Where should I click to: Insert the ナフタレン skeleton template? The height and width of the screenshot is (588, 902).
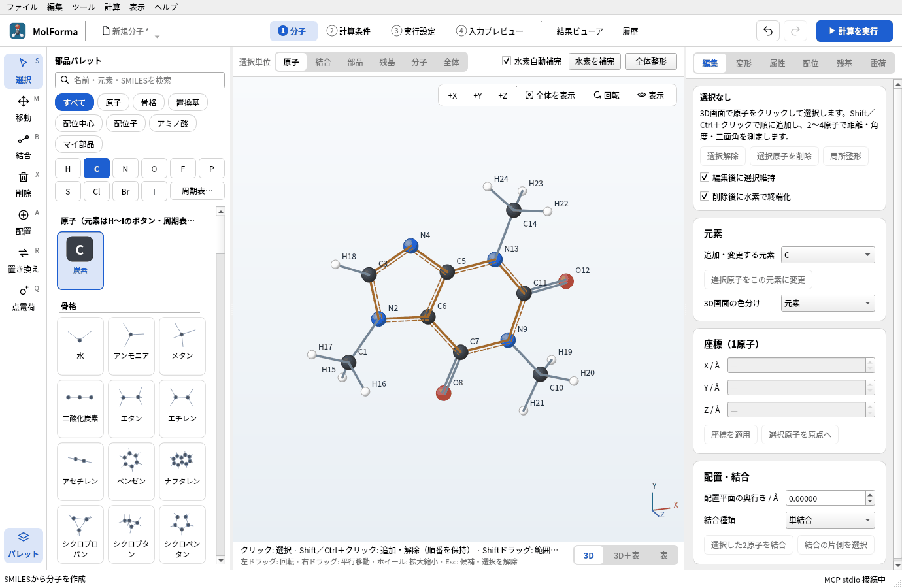point(182,472)
